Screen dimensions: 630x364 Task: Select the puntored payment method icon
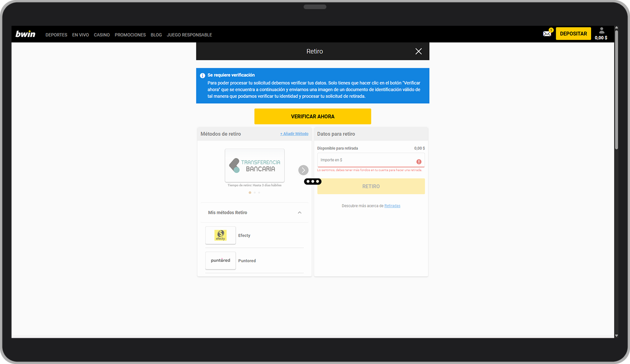point(220,260)
